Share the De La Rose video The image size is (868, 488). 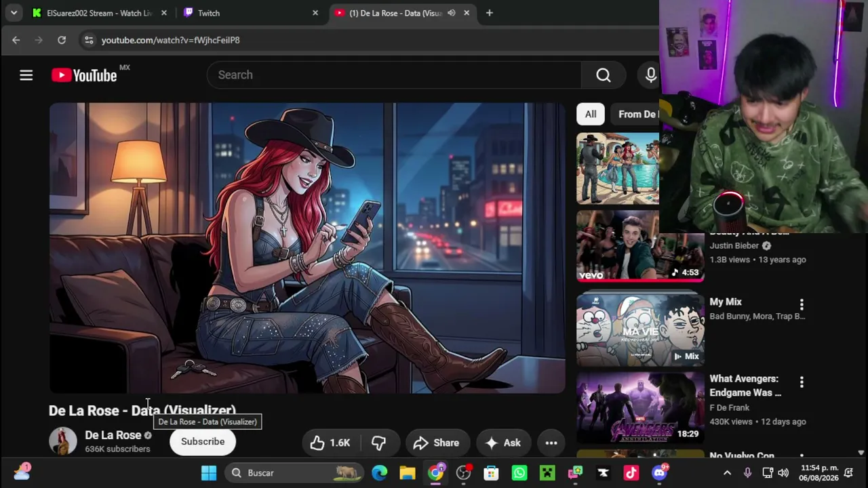pos(437,443)
